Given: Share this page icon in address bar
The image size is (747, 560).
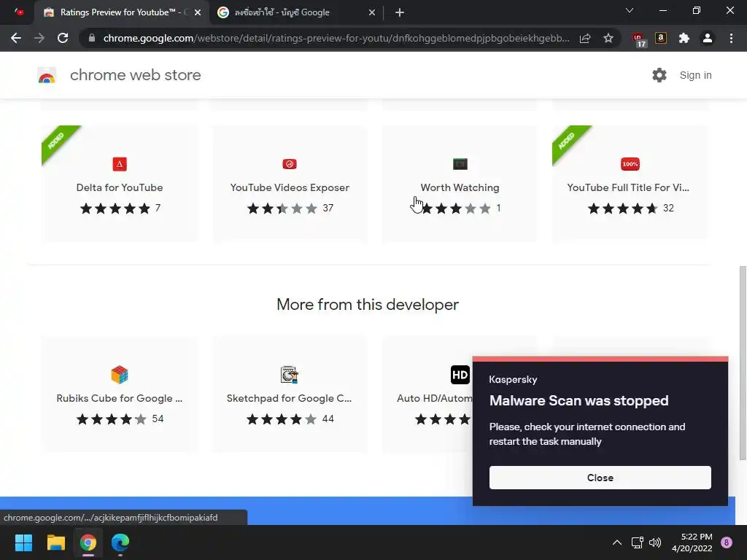Looking at the screenshot, I should click(x=585, y=38).
